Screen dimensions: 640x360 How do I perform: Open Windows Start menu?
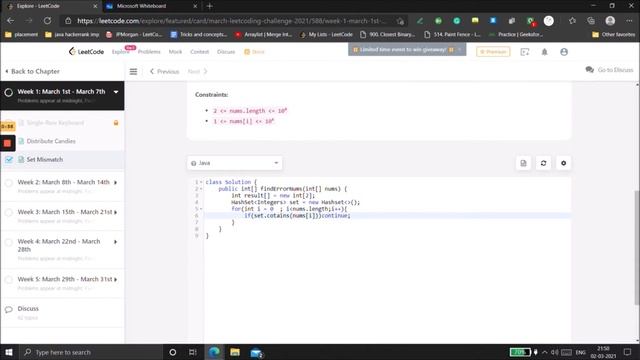tap(9, 352)
